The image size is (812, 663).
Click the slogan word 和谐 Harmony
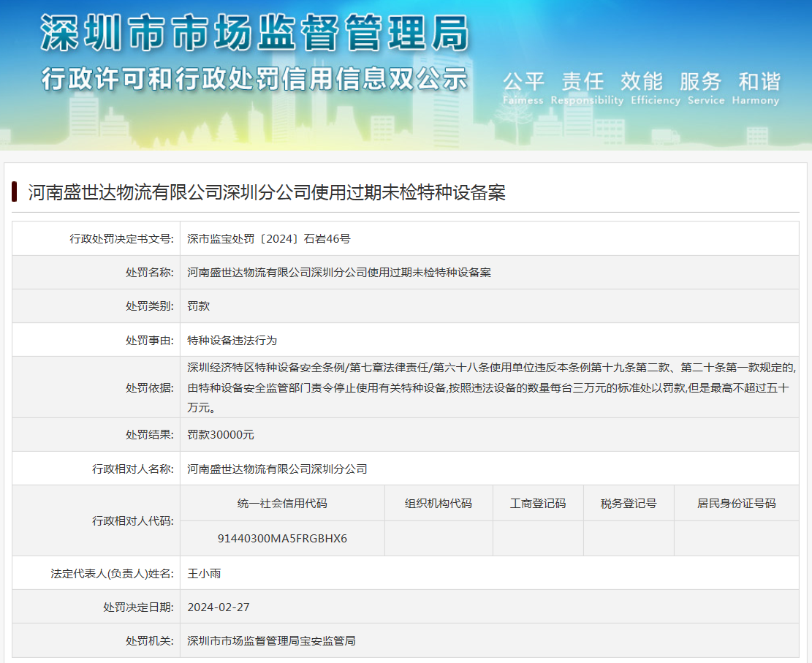756,88
